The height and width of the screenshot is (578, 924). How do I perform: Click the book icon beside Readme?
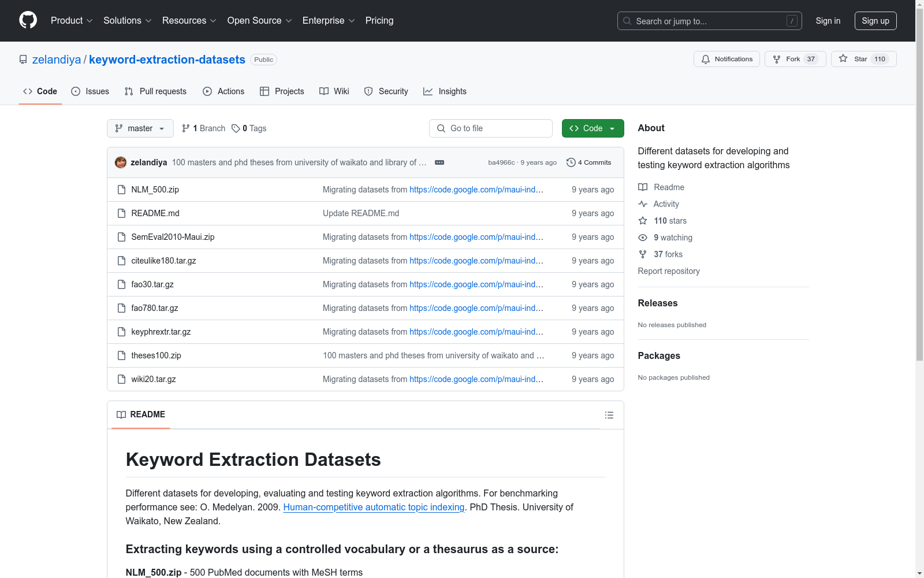(643, 187)
